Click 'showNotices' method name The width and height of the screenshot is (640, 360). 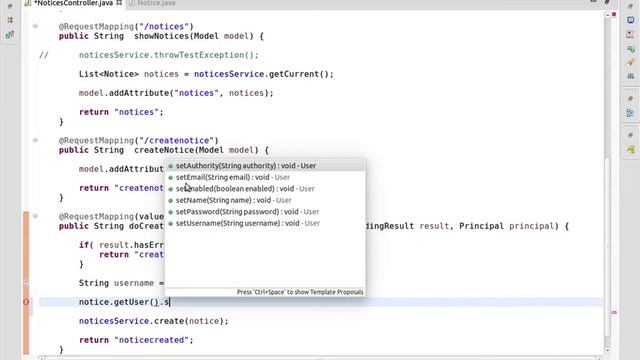click(161, 36)
